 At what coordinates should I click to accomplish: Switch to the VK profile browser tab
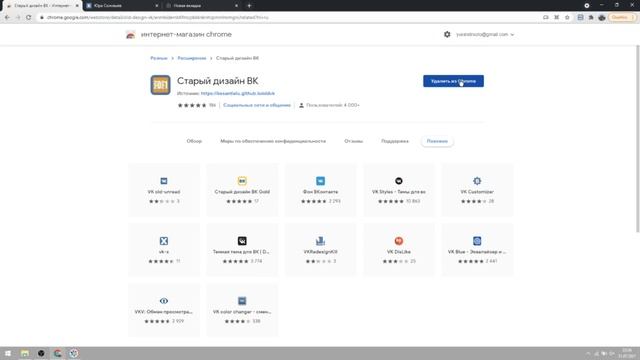coord(122,6)
